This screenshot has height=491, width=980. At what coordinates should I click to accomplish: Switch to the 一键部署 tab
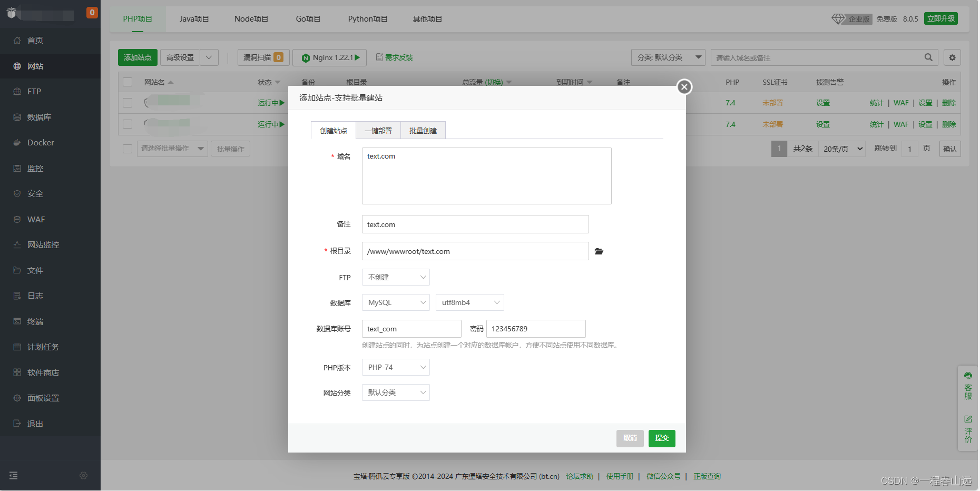[378, 130]
